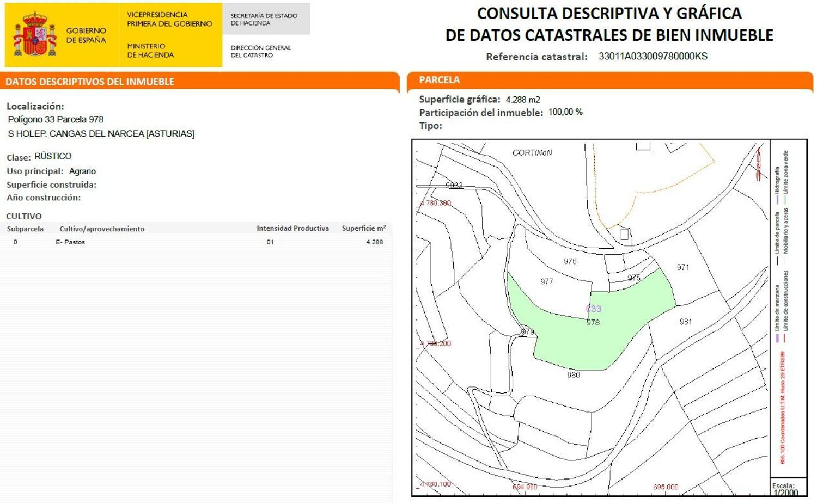Click parcel label 981 on the map

click(x=686, y=322)
